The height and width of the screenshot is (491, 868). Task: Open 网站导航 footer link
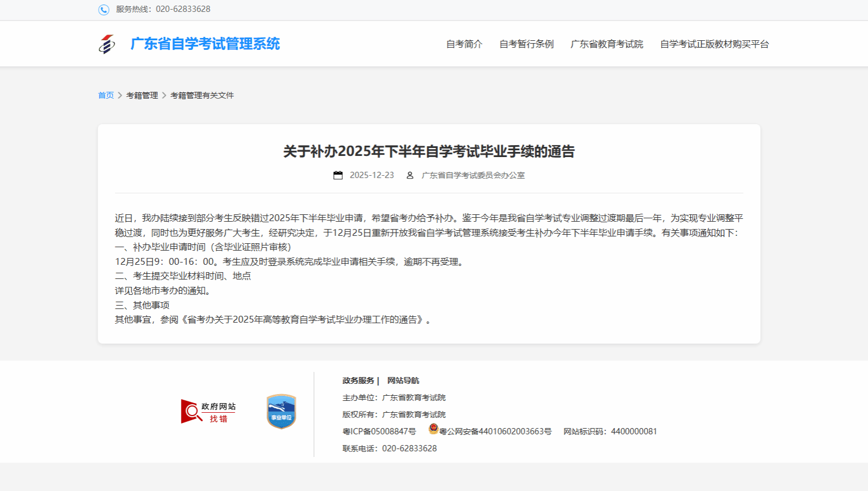click(403, 380)
